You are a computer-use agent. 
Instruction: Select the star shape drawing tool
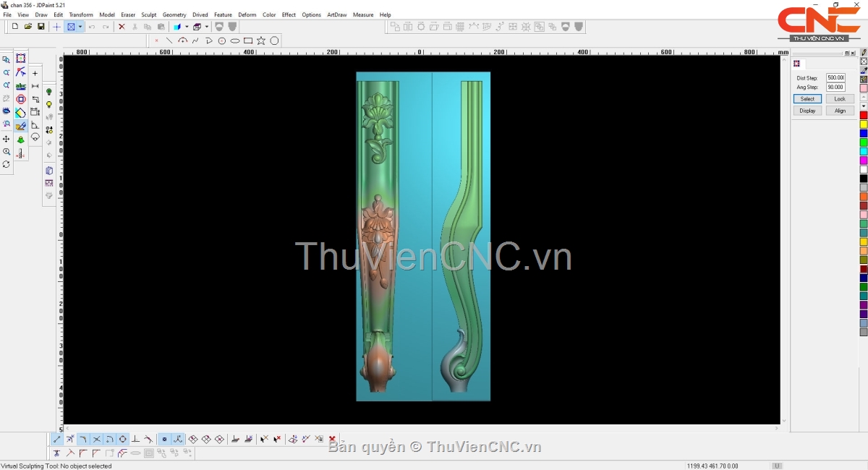tap(261, 40)
